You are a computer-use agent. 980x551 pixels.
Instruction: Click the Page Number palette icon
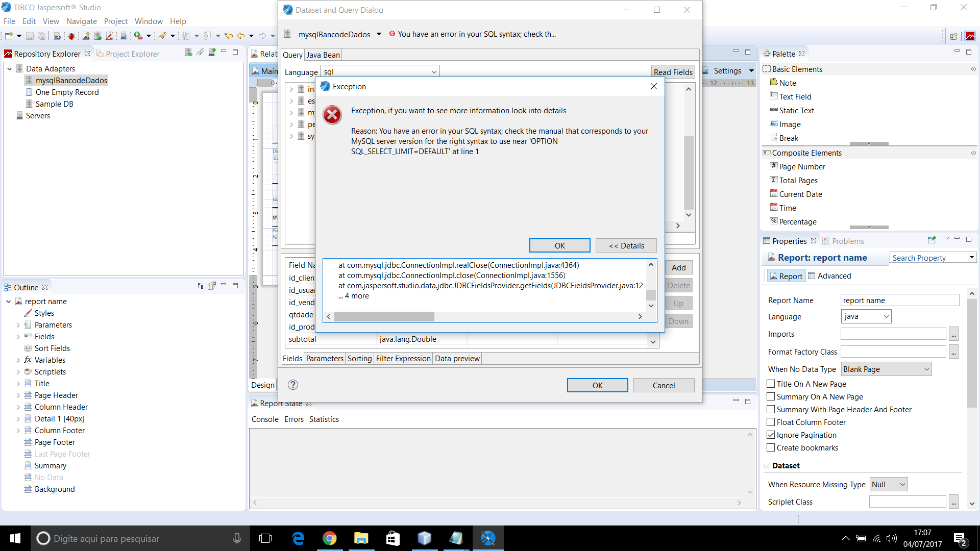(774, 166)
